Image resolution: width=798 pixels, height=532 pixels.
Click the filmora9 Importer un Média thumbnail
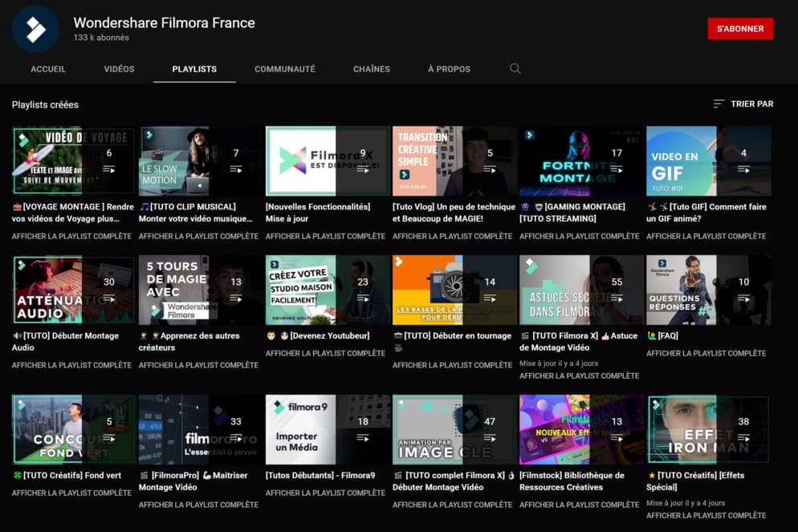[x=328, y=430]
